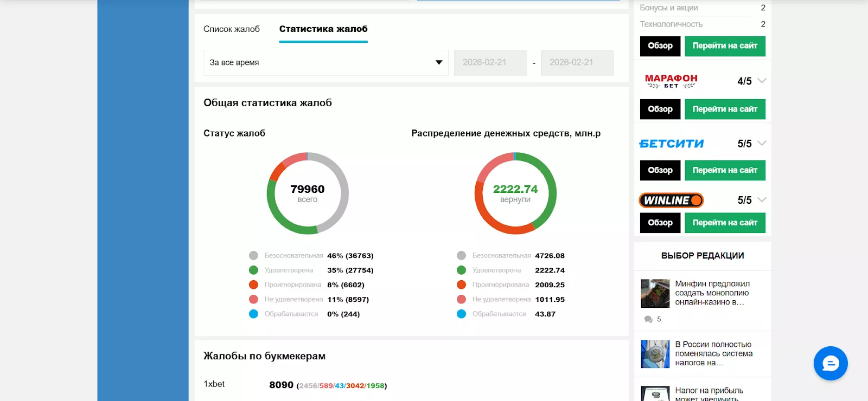Open the За все время period dropdown
The image size is (868, 401).
(326, 62)
